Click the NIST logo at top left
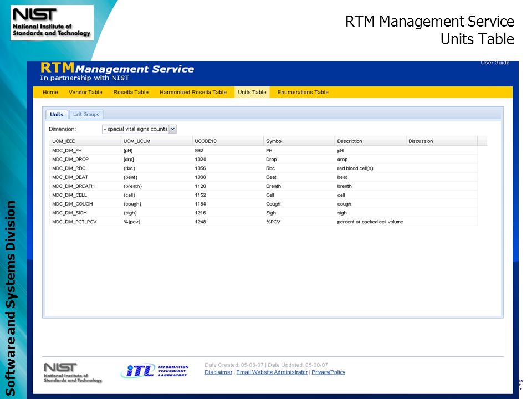Image resolution: width=532 pixels, height=399 pixels. point(52,23)
